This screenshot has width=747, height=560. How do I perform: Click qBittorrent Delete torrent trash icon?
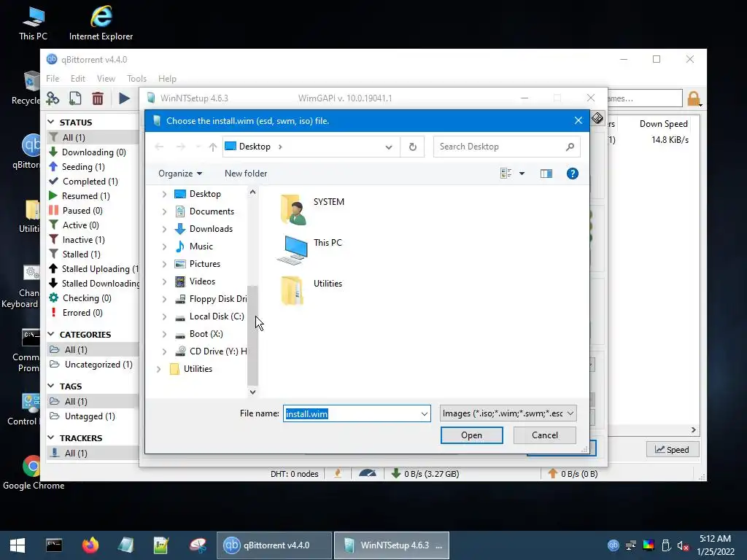98,98
